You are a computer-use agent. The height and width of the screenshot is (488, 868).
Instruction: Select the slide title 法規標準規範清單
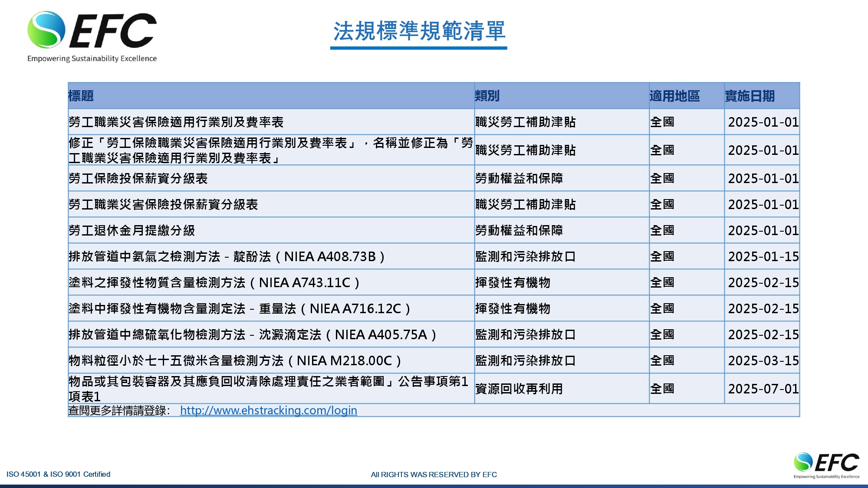coord(419,31)
